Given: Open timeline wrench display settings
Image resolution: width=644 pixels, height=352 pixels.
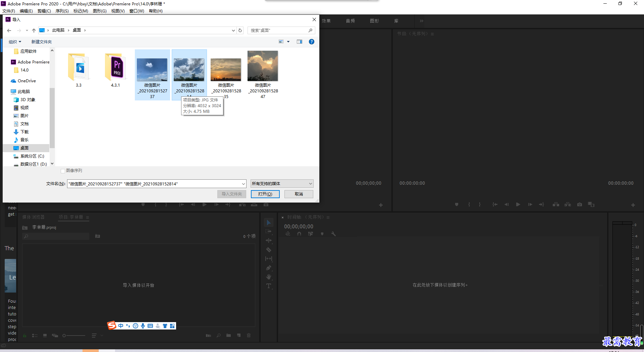Looking at the screenshot, I should pyautogui.click(x=333, y=234).
